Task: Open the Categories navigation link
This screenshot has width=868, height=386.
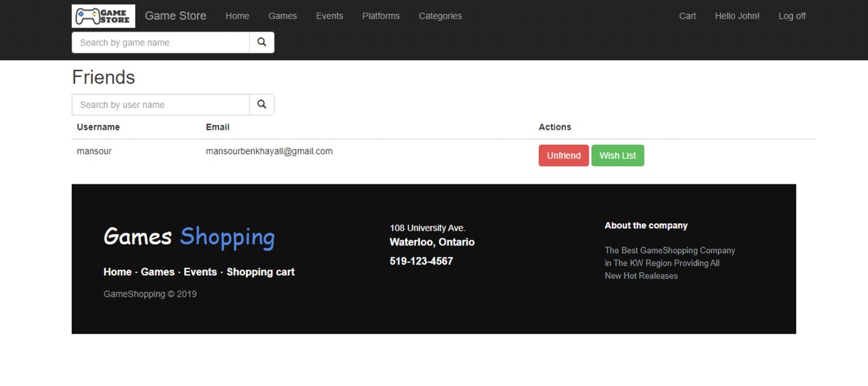Action: pyautogui.click(x=440, y=16)
